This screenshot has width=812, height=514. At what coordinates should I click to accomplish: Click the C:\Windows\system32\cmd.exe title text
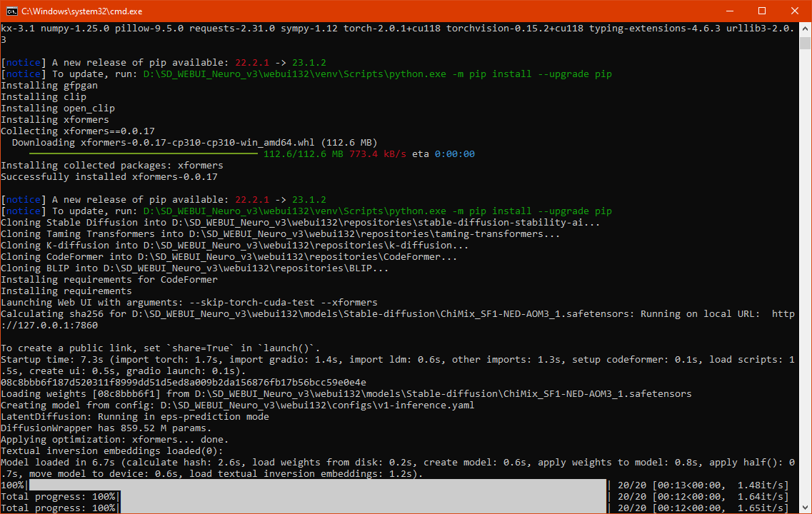pyautogui.click(x=82, y=11)
